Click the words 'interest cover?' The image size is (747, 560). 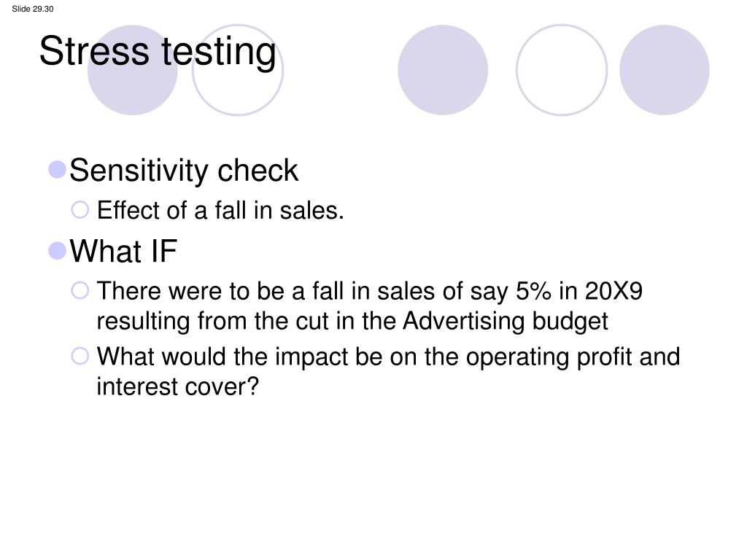pyautogui.click(x=178, y=386)
